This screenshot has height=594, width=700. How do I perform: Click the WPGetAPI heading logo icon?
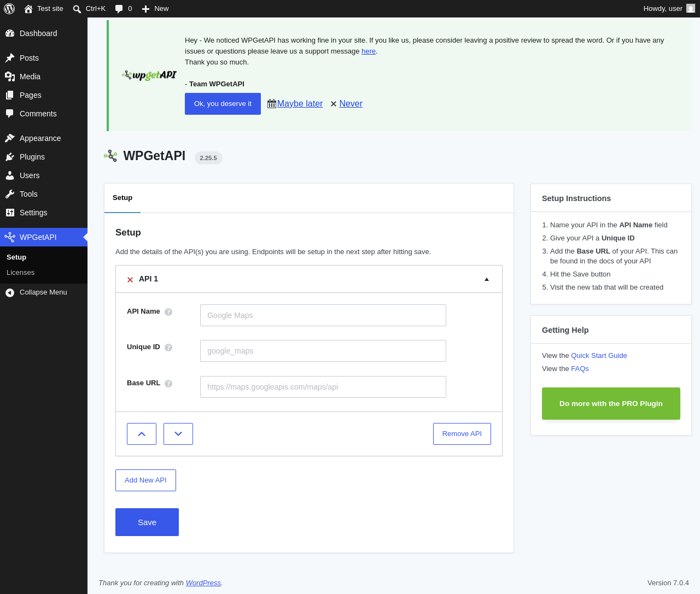point(110,156)
